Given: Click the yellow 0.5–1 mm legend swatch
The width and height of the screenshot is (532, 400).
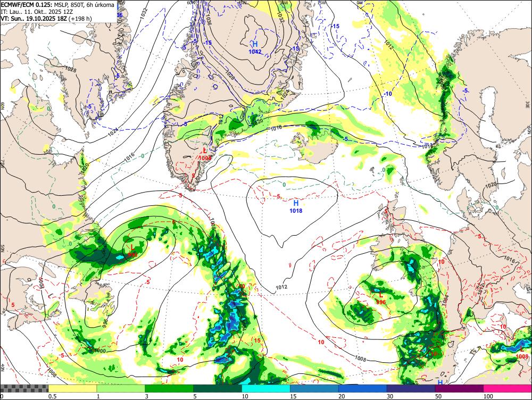Looking at the screenshot, I should [x=72, y=388].
